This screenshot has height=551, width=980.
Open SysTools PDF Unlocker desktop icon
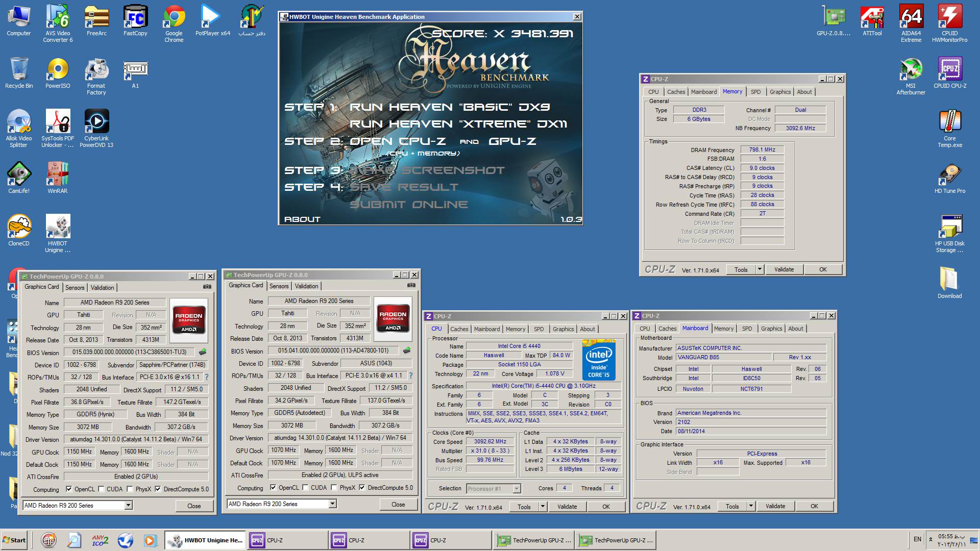[58, 129]
